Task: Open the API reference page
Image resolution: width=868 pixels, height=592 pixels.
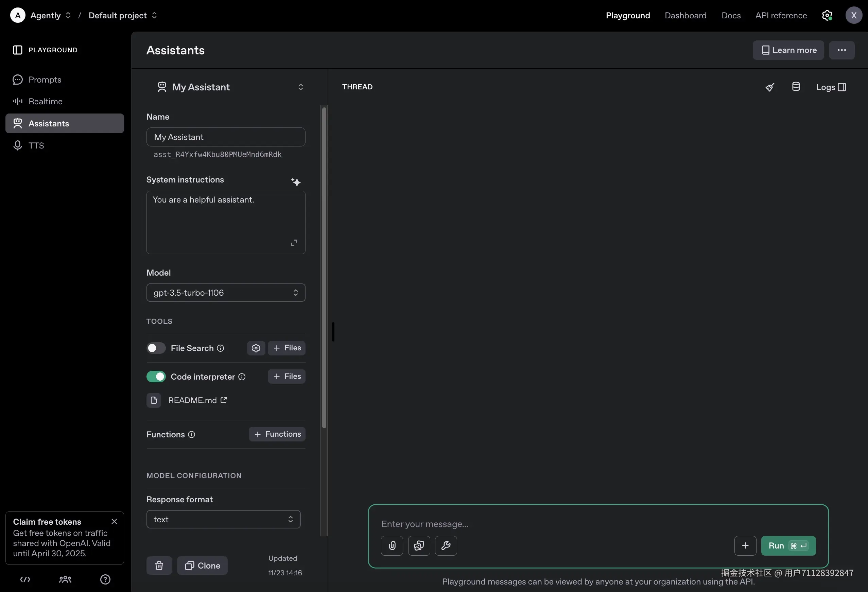Action: pyautogui.click(x=781, y=15)
